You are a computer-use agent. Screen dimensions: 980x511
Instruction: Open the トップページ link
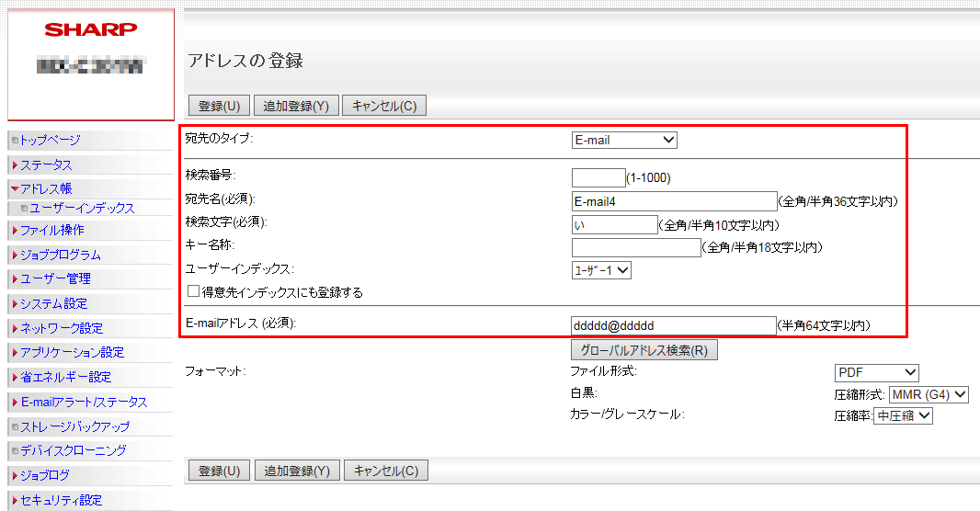pyautogui.click(x=50, y=140)
